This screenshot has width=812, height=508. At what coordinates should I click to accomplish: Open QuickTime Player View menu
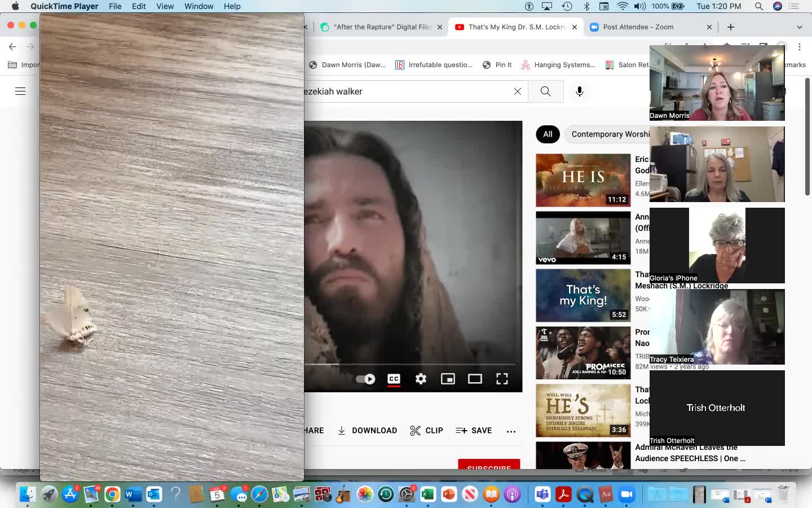click(165, 6)
